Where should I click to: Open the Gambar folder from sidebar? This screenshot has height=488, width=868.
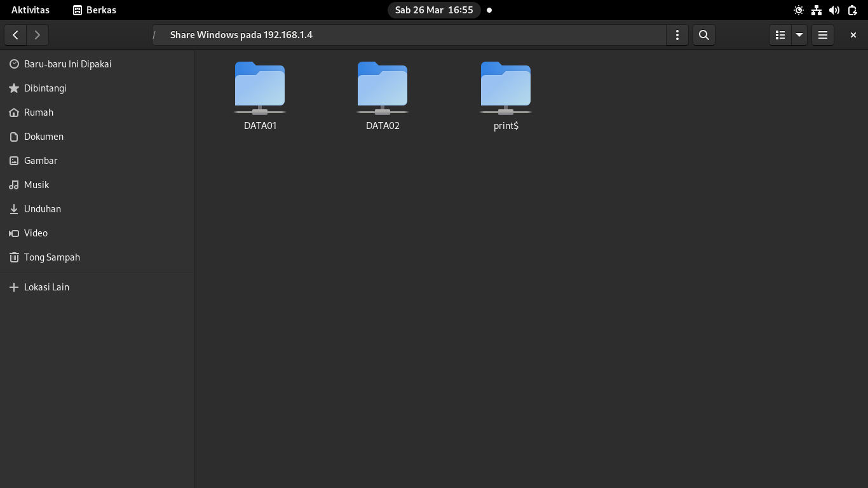[97, 161]
